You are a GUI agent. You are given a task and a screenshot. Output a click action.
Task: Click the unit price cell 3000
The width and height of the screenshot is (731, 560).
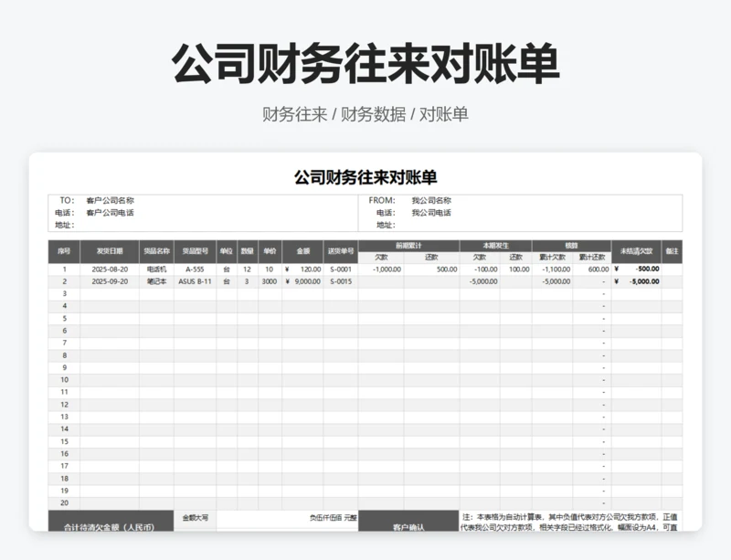coord(270,281)
